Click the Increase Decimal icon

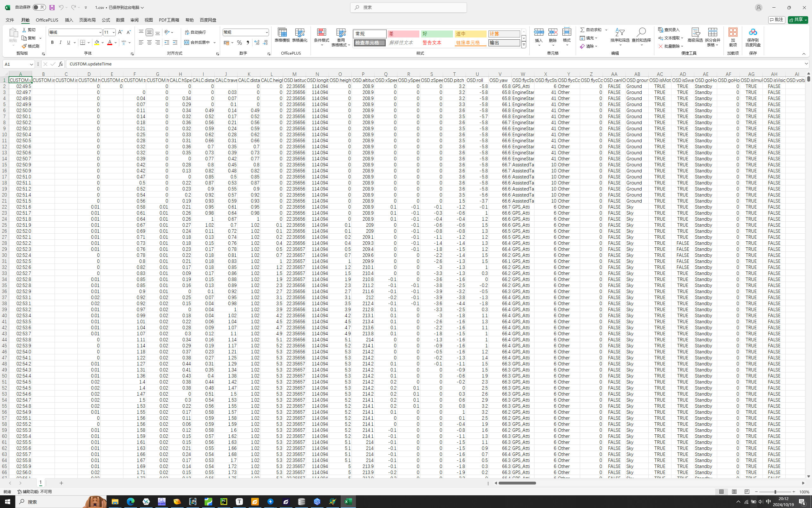(257, 43)
